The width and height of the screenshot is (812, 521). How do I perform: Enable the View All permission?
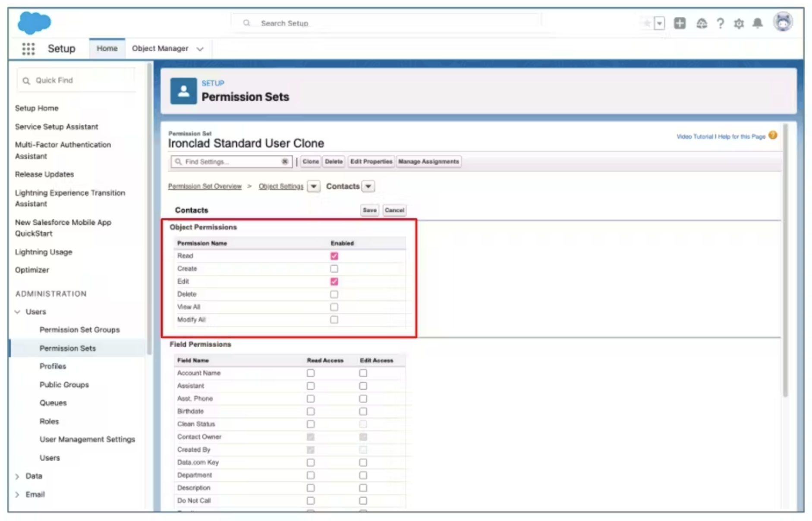(334, 307)
